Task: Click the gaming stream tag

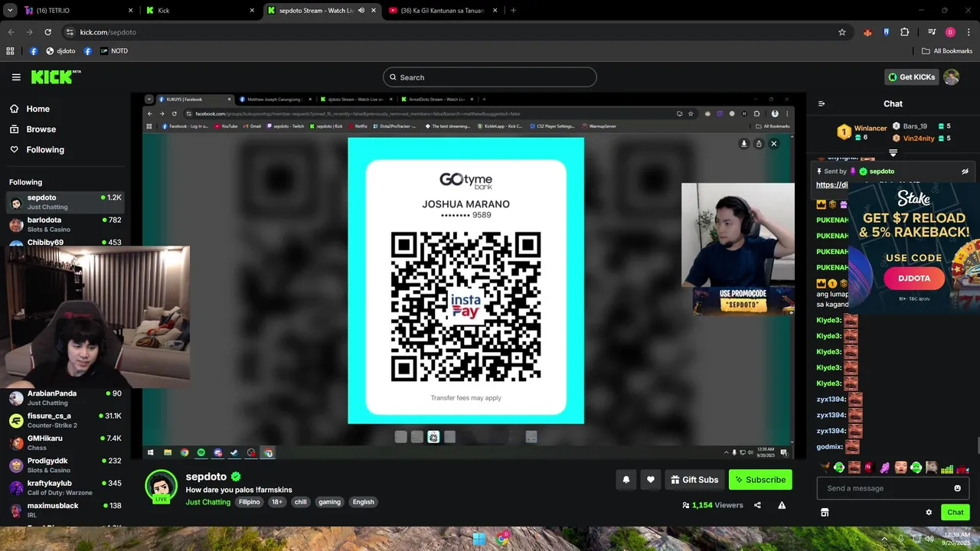Action: coord(329,502)
